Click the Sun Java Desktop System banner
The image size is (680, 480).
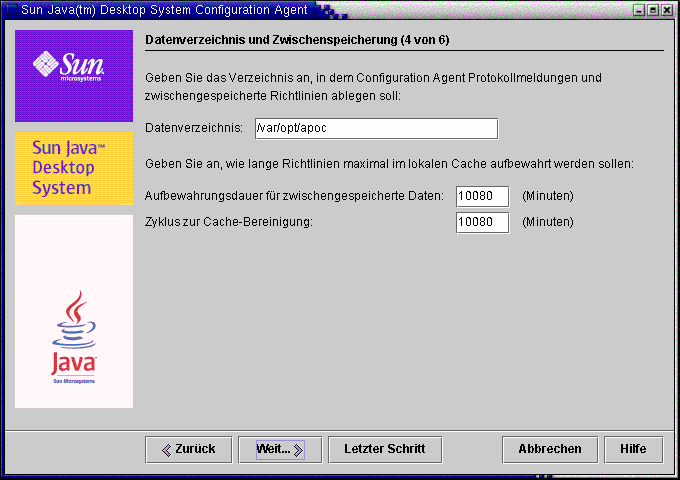pos(74,168)
